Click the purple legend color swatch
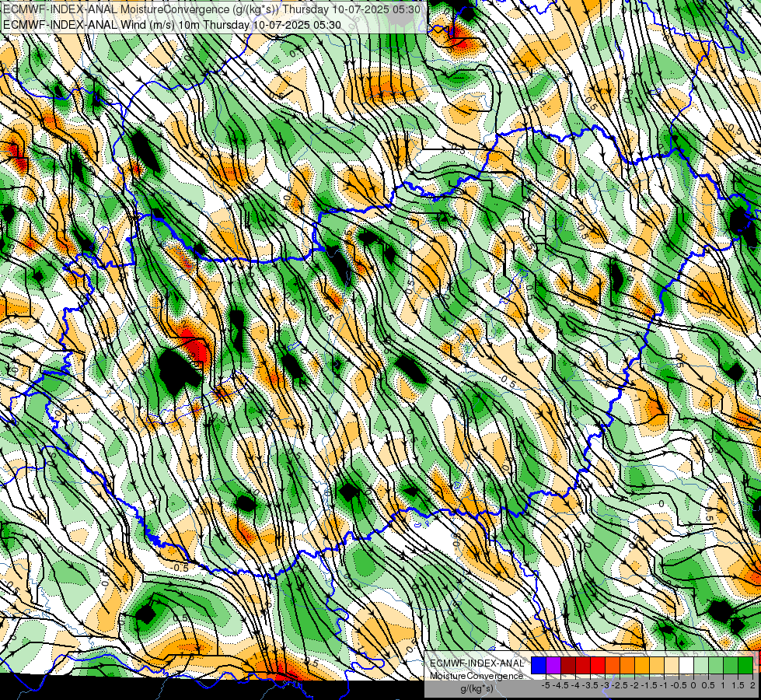This screenshot has width=761, height=700. pyautogui.click(x=553, y=665)
